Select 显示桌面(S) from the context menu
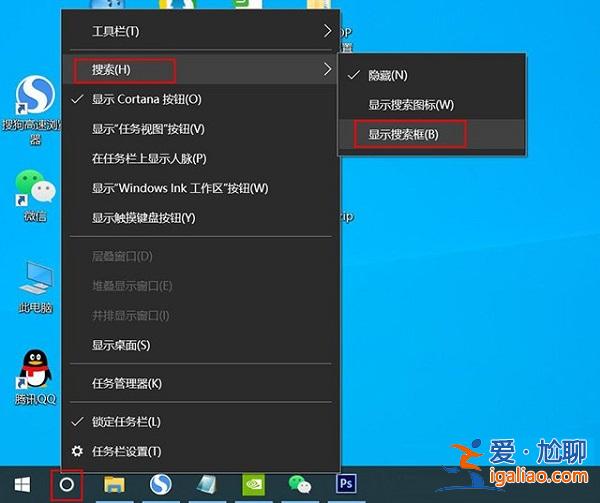This screenshot has height=503, width=600. [x=200, y=345]
